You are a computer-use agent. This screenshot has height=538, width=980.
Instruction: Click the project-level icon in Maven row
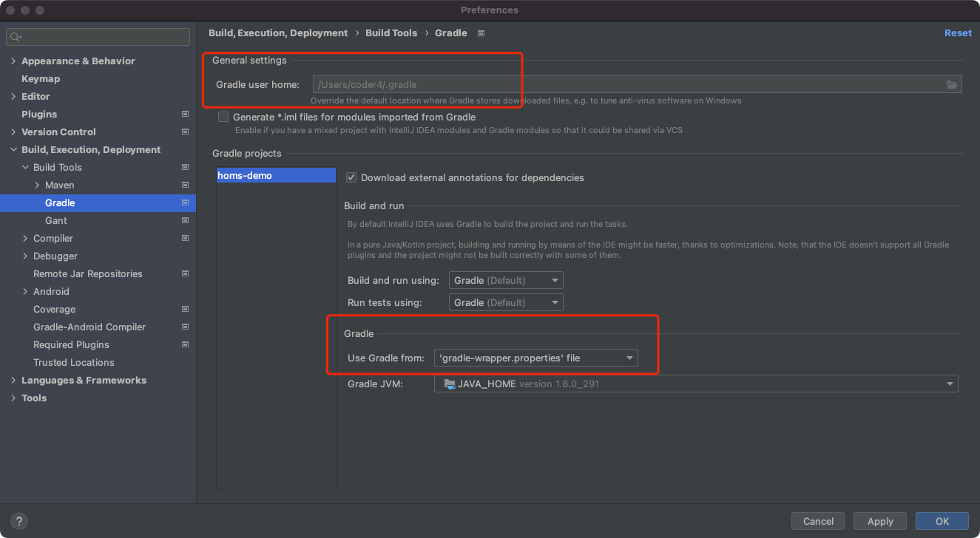pyautogui.click(x=185, y=185)
